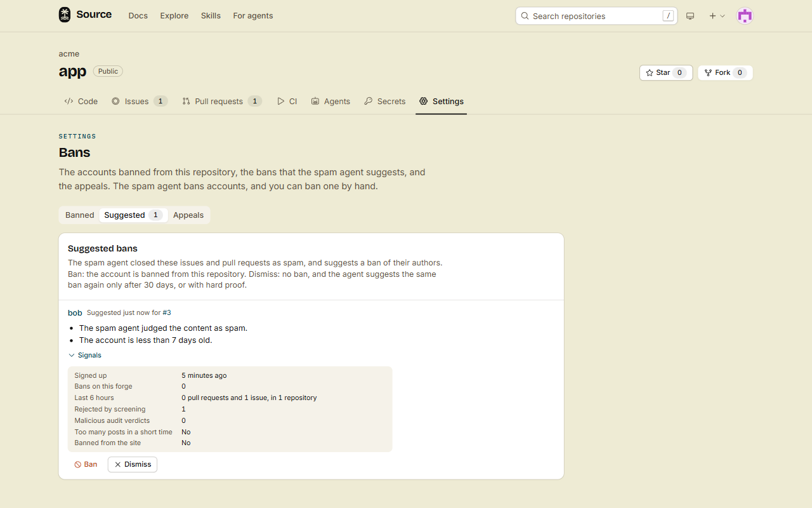Click the 'Signed up' 5 minutes ago value
Screen dimensions: 812x508
click(x=204, y=375)
